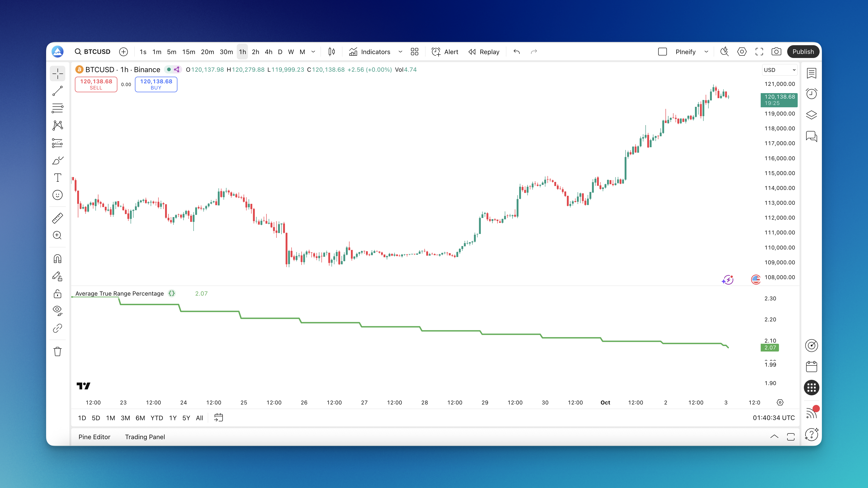
Task: Select the trend line drawing tool
Action: pyautogui.click(x=58, y=91)
